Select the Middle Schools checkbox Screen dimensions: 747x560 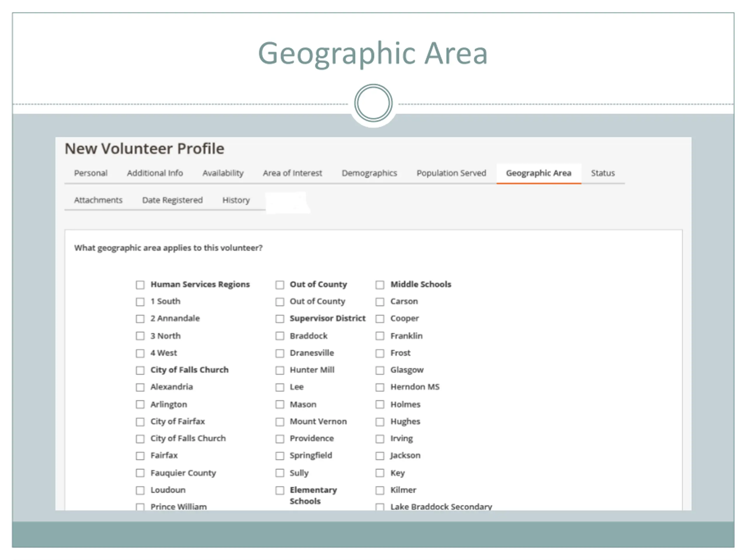click(x=380, y=285)
